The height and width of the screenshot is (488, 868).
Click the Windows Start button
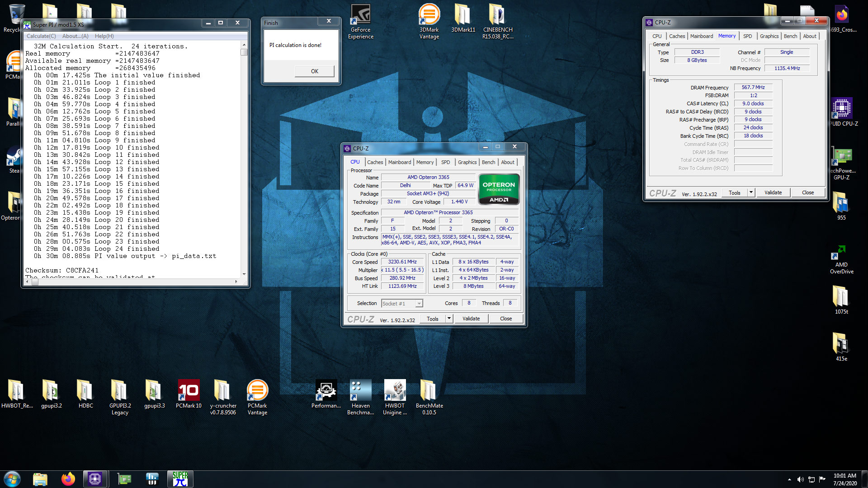point(12,479)
